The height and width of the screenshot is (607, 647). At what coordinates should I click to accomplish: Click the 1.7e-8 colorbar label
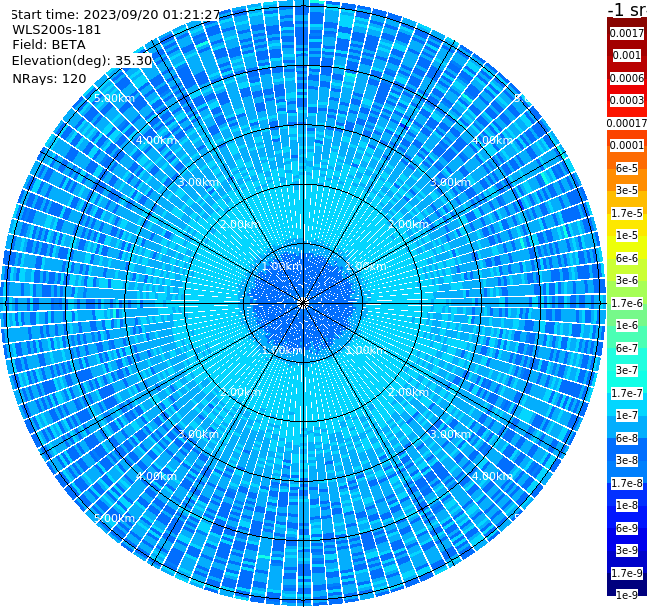pyautogui.click(x=627, y=483)
